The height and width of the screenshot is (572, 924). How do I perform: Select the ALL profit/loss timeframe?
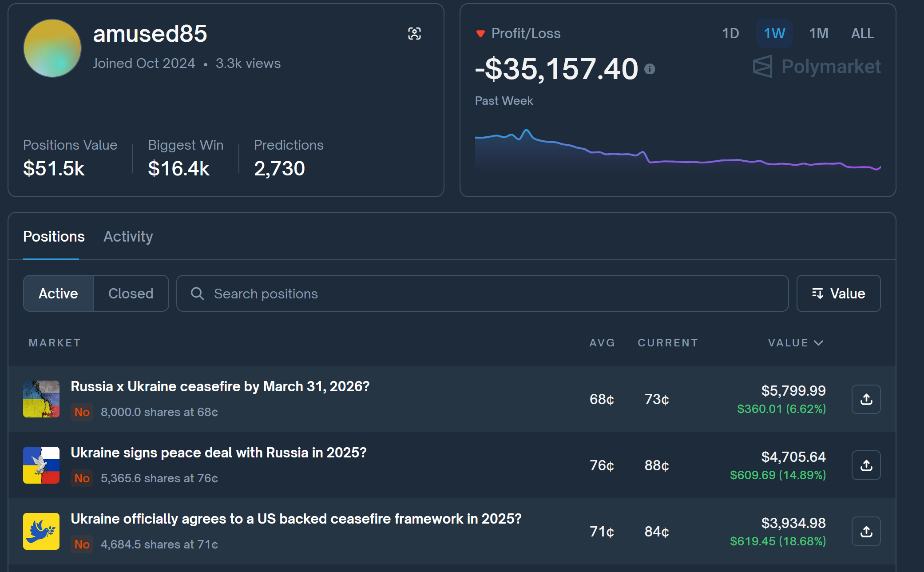(x=862, y=33)
